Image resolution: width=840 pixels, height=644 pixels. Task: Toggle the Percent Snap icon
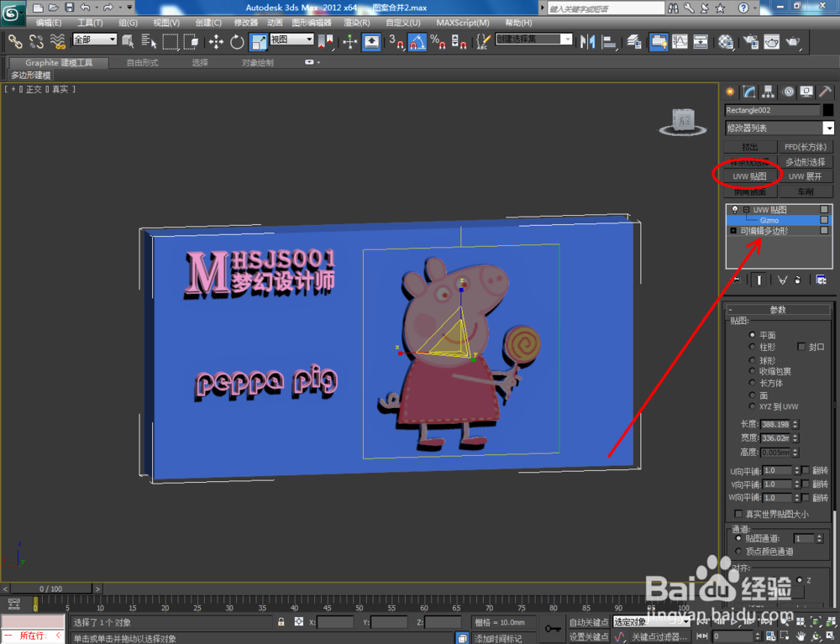[438, 41]
